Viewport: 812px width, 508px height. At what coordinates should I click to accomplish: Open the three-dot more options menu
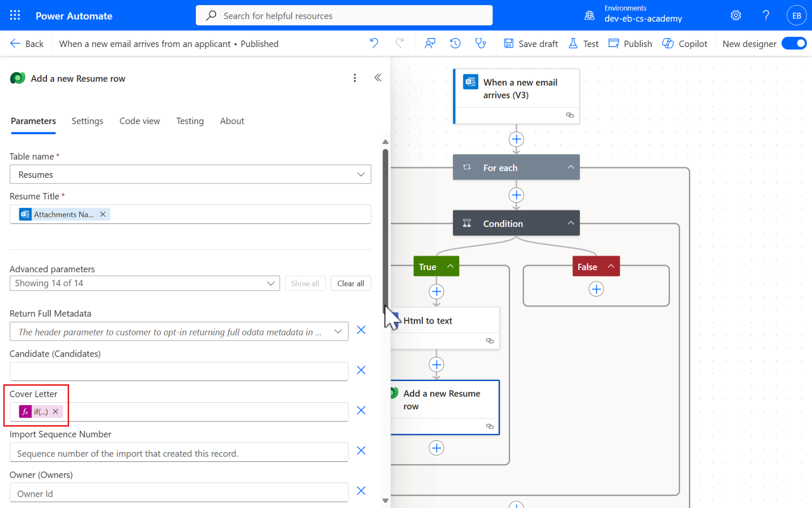[355, 78]
